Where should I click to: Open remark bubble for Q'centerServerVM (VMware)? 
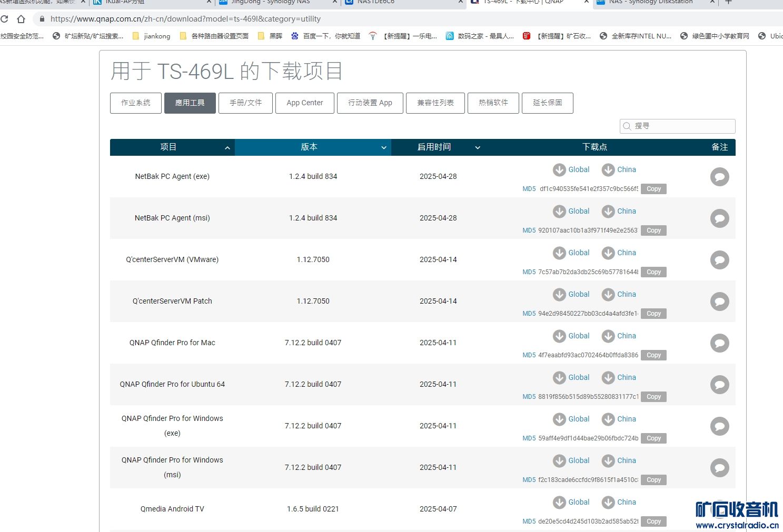[x=719, y=260]
